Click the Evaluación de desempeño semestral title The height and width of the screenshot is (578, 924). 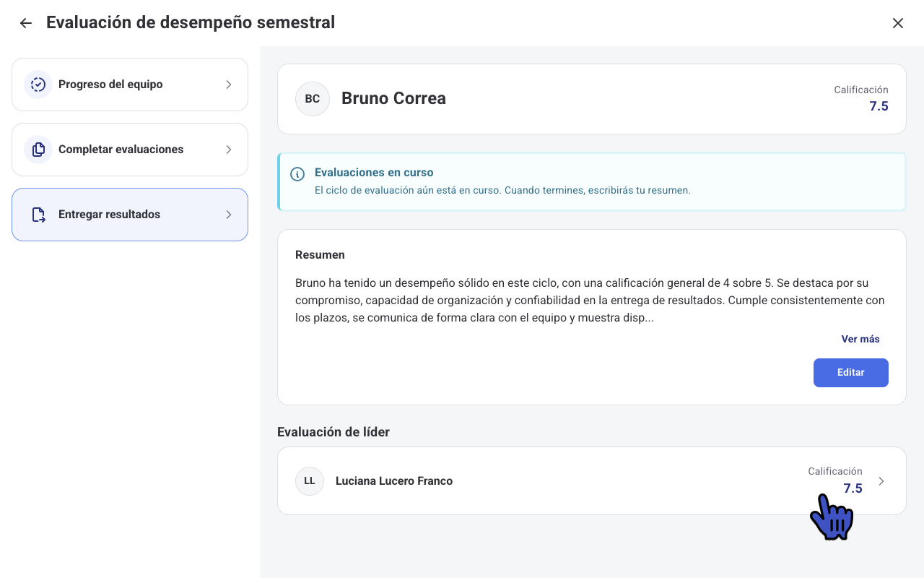191,22
